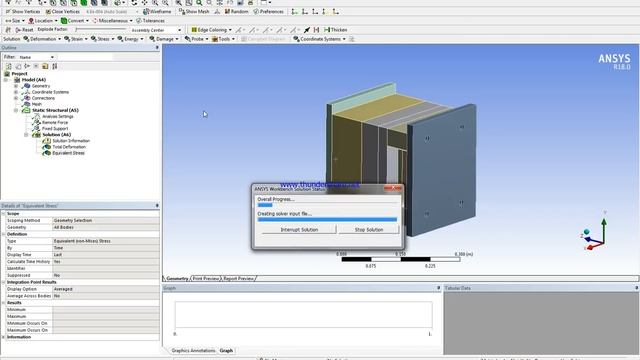Open the Miscellaneous dropdown
Image resolution: width=640 pixels, height=360 pixels.
[x=112, y=21]
